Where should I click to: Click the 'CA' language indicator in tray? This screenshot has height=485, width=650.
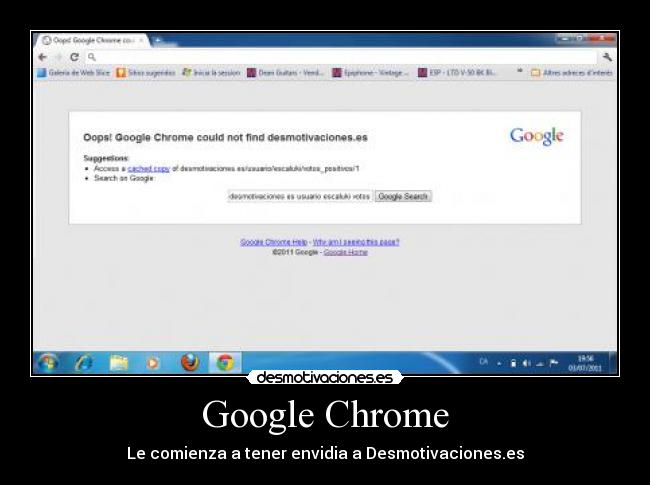click(x=484, y=361)
